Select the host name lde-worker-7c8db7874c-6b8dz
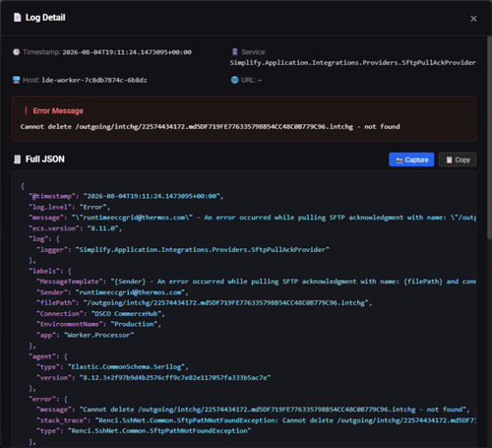Image resolution: width=492 pixels, height=448 pixels. (94, 80)
